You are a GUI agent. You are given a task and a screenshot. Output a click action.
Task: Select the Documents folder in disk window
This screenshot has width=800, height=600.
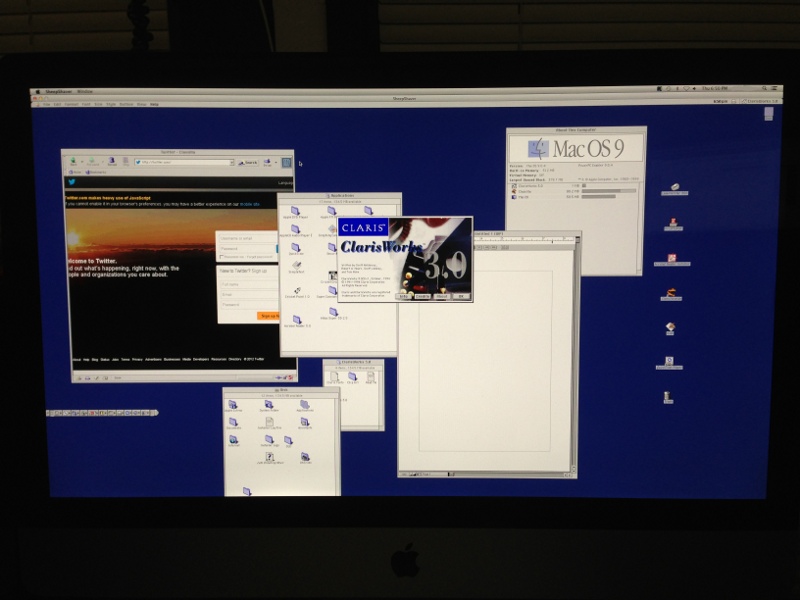click(x=233, y=422)
